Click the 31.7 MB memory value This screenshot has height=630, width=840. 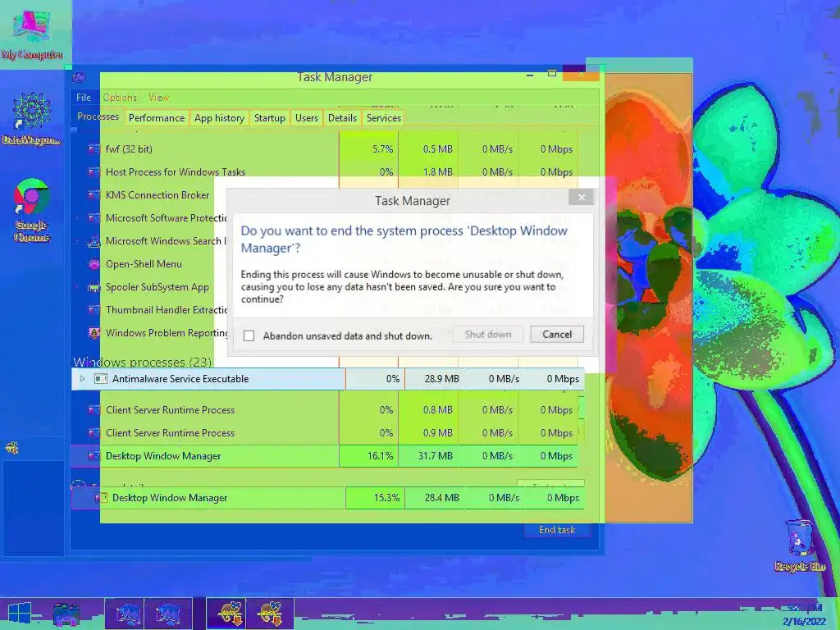435,456
